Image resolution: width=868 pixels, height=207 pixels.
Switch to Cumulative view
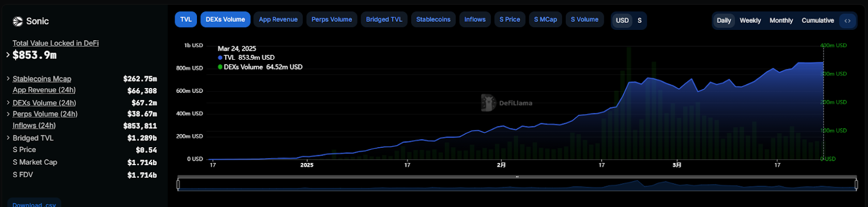818,21
